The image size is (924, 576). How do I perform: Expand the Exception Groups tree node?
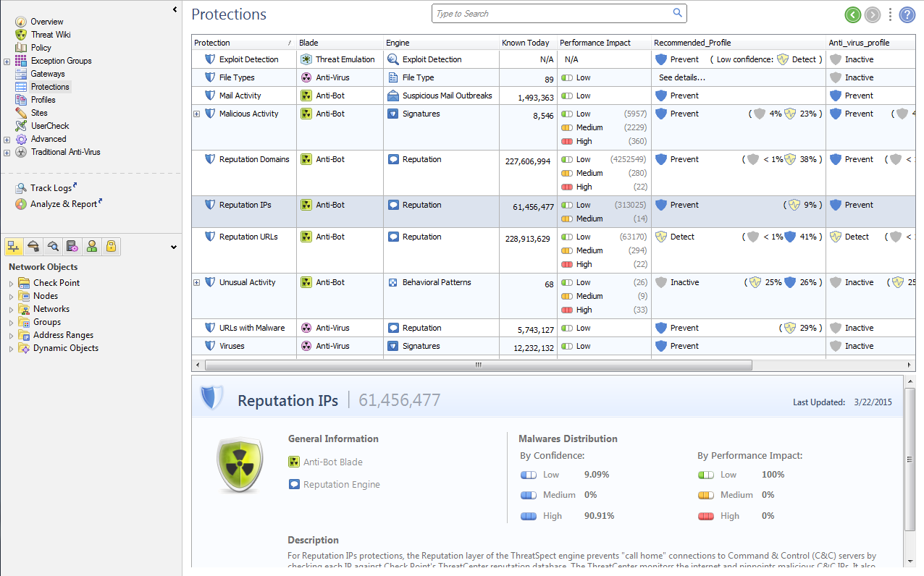coord(7,62)
